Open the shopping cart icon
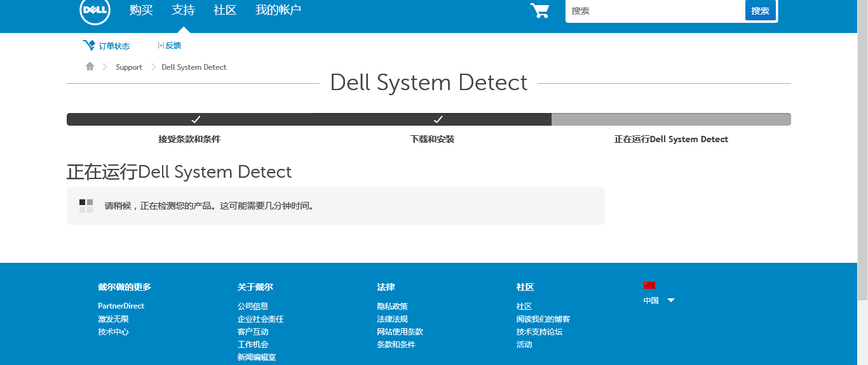Viewport: 868px width, 365px height. pos(539,11)
